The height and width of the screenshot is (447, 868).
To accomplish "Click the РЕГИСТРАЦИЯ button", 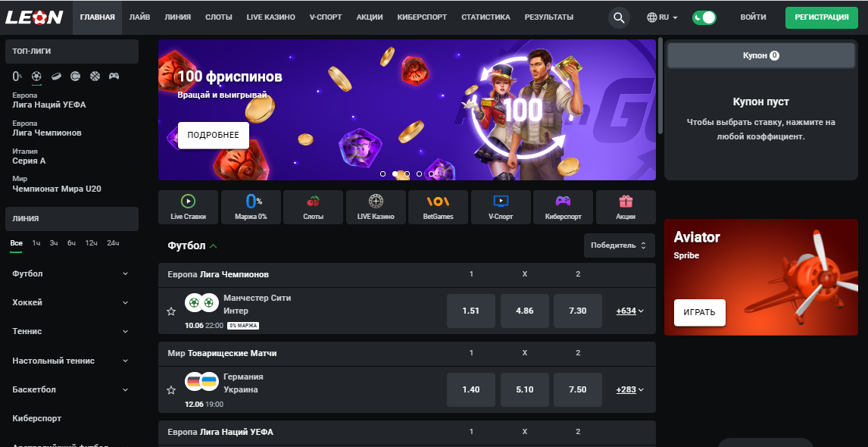I will (822, 17).
